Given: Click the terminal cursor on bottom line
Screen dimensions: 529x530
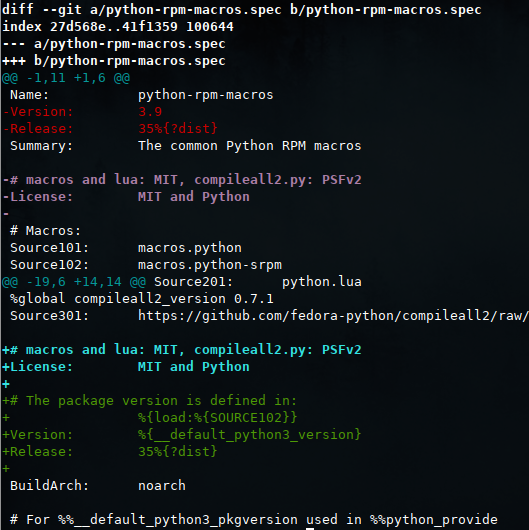Looking at the screenshot, I should (310, 528).
